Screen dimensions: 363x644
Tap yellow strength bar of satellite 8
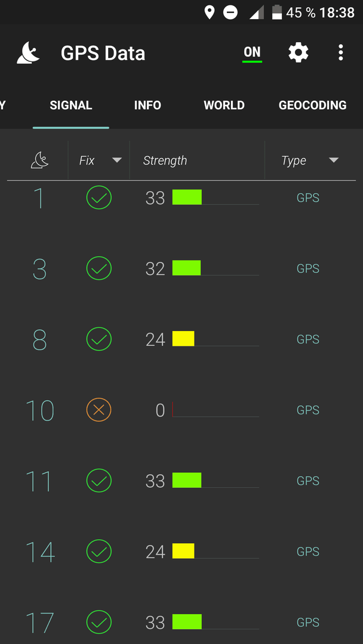[x=183, y=339]
